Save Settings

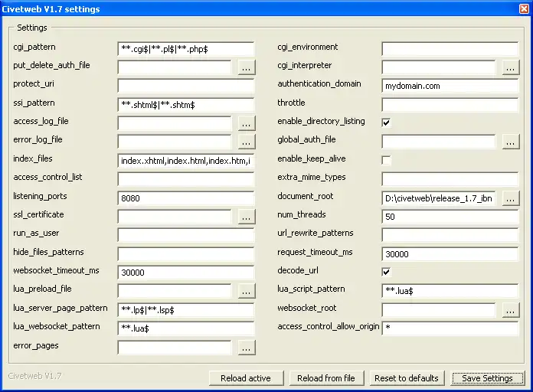[x=487, y=378]
